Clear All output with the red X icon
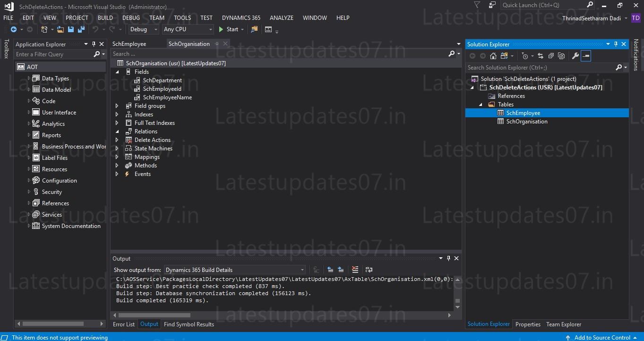Image resolution: width=644 pixels, height=341 pixels. (355, 270)
